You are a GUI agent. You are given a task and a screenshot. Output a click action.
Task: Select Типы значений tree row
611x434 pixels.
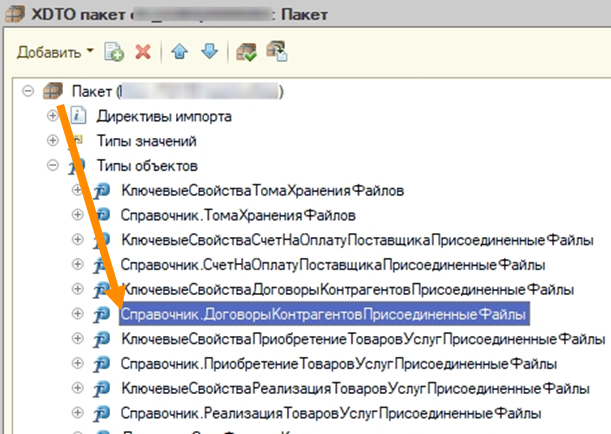pyautogui.click(x=147, y=141)
